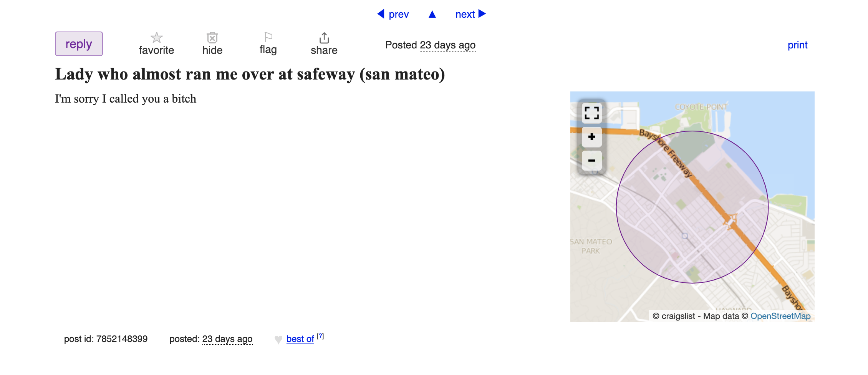Click the bottom posted 23 days ago date
Image resolution: width=868 pixels, height=375 pixels.
pos(227,339)
